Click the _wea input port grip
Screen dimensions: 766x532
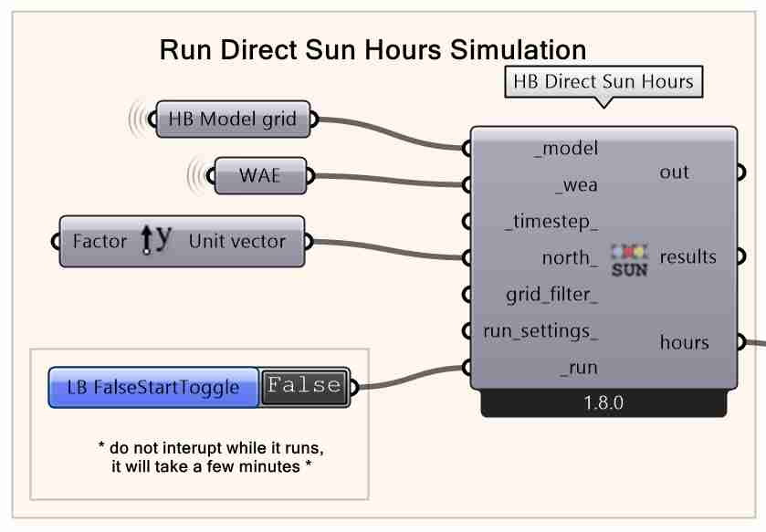pyautogui.click(x=466, y=182)
